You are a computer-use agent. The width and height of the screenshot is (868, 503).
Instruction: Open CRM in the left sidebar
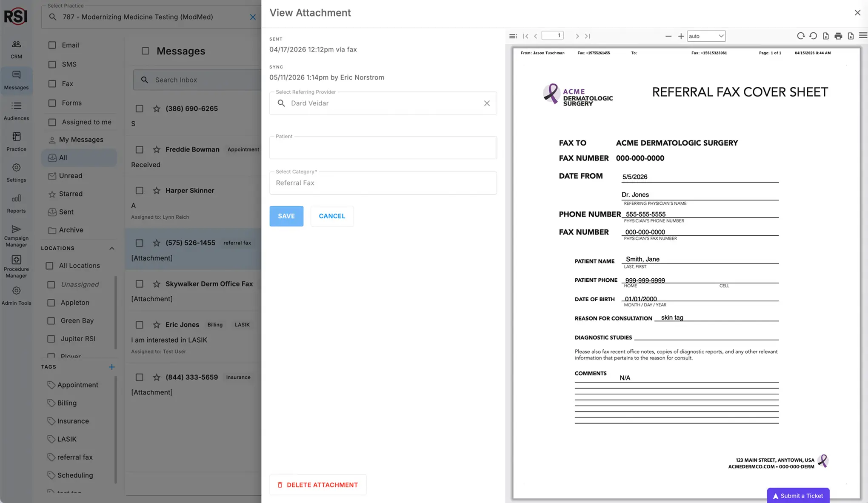(x=16, y=50)
